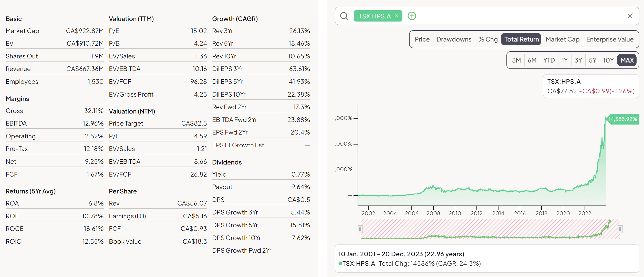Click inside the ticker search field
The height and width of the screenshot is (277, 644).
click(x=512, y=16)
